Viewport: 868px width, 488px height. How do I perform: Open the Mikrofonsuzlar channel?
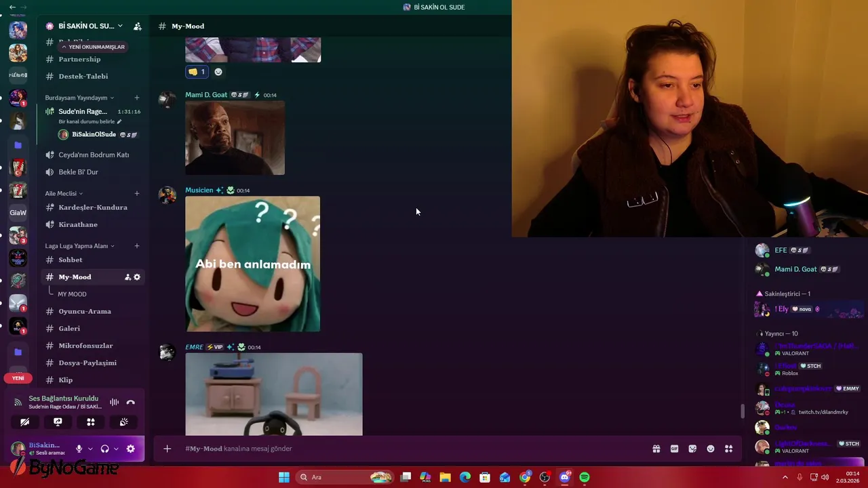85,346
